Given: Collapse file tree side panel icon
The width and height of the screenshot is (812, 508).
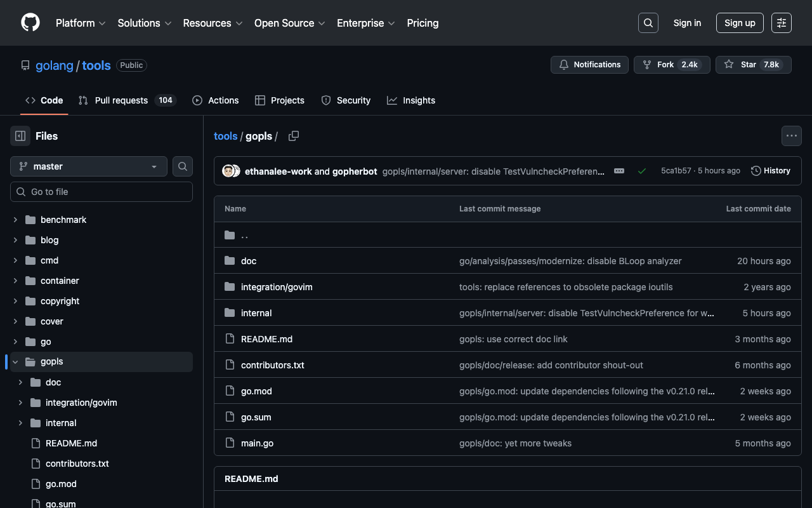Looking at the screenshot, I should (x=20, y=136).
